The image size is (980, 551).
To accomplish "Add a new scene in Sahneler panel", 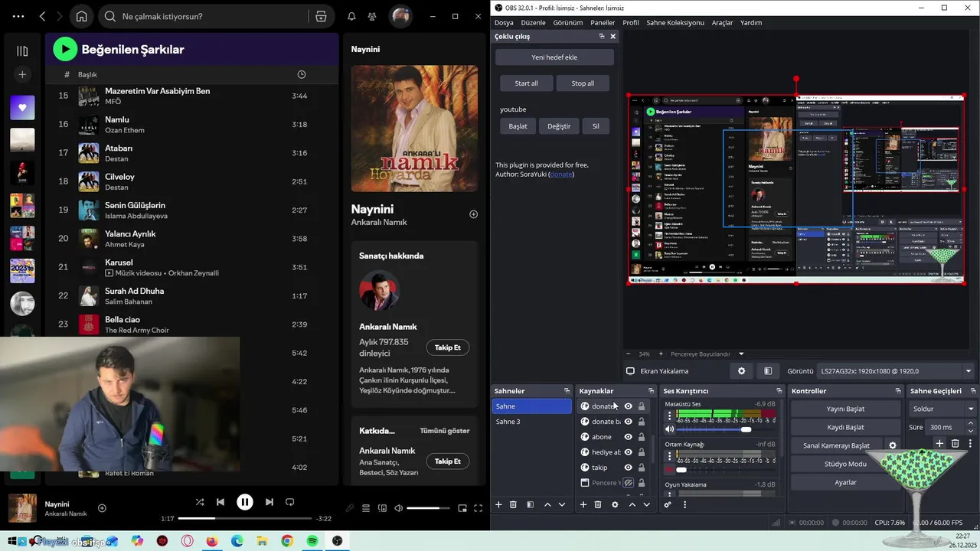I will pyautogui.click(x=498, y=504).
